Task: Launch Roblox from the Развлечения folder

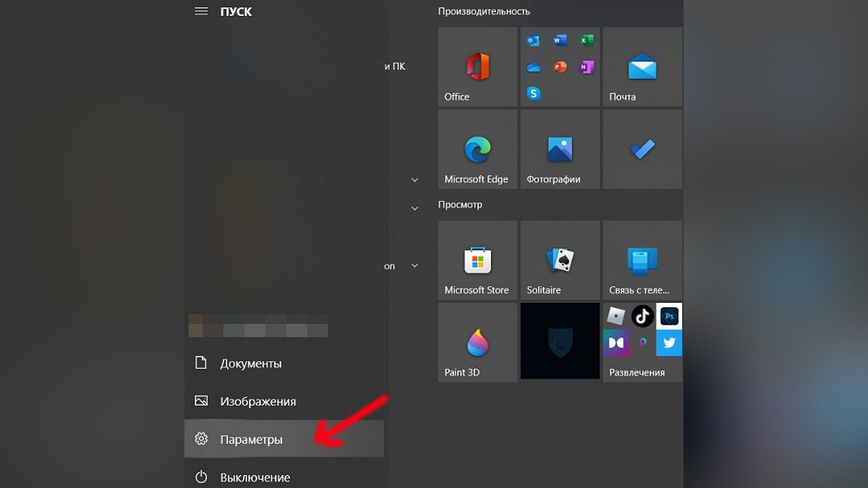Action: click(616, 316)
